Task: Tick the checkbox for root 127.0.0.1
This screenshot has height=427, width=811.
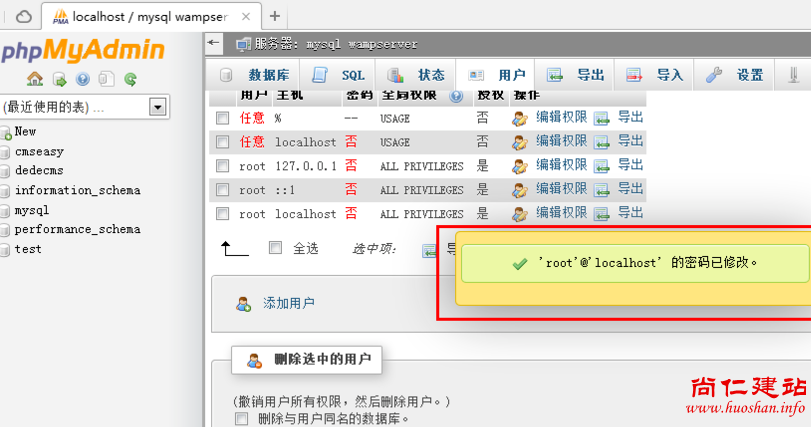Action: [x=222, y=166]
